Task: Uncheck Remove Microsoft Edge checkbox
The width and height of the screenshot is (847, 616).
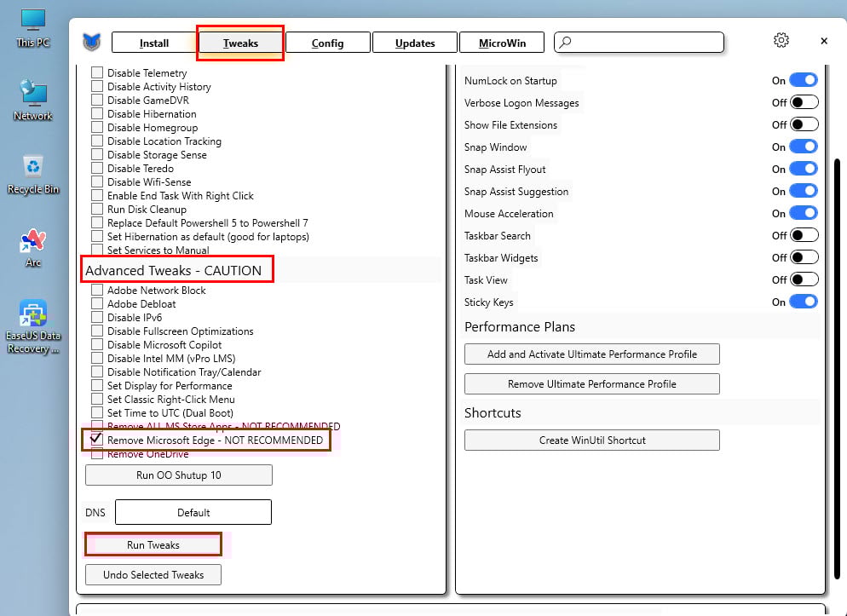Action: point(96,440)
